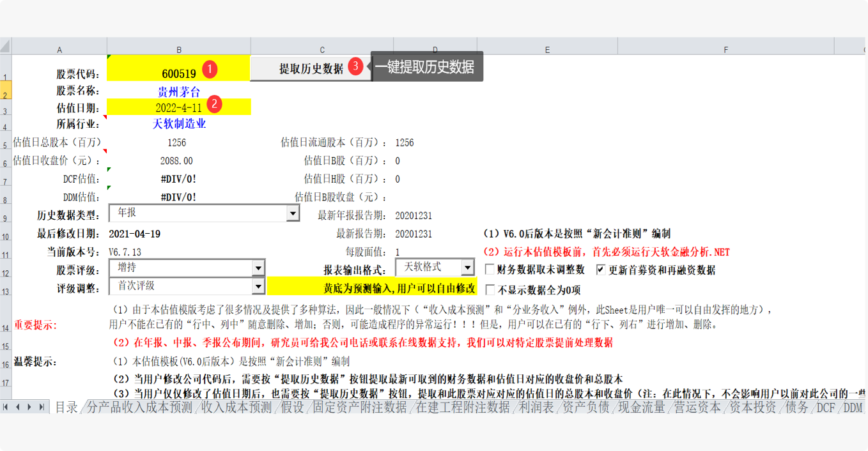This screenshot has height=451, width=868.
Task: Jump to last sheet using navigation arrow
Action: pos(42,407)
